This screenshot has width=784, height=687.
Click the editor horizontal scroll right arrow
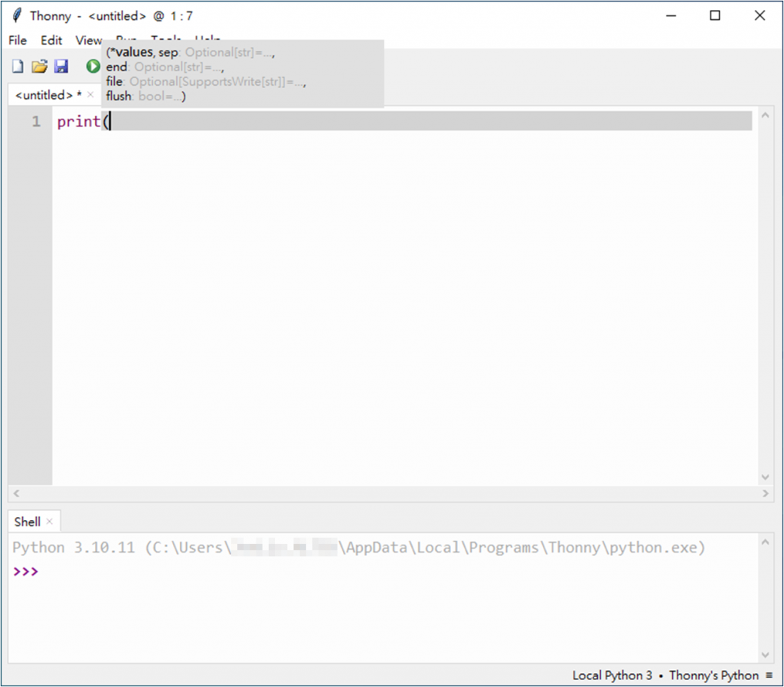pyautogui.click(x=766, y=493)
